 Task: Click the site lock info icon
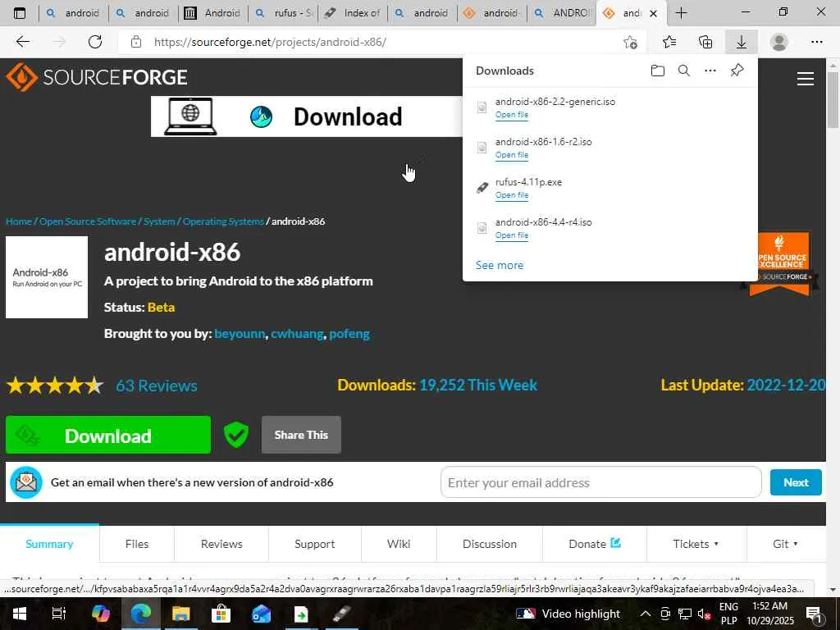[136, 42]
